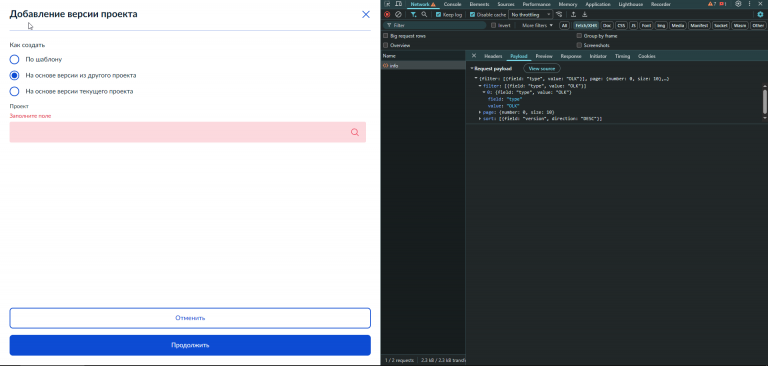Switch to Response tab
The height and width of the screenshot is (366, 768).
[x=571, y=56]
